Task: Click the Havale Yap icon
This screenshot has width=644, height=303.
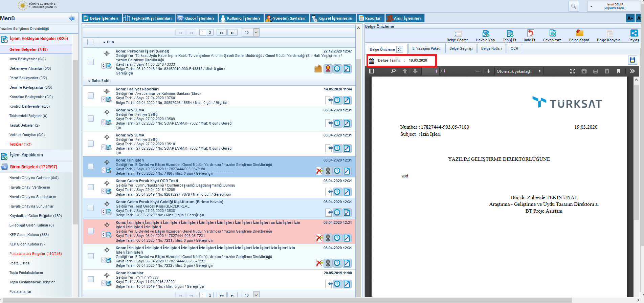Action: point(485,34)
